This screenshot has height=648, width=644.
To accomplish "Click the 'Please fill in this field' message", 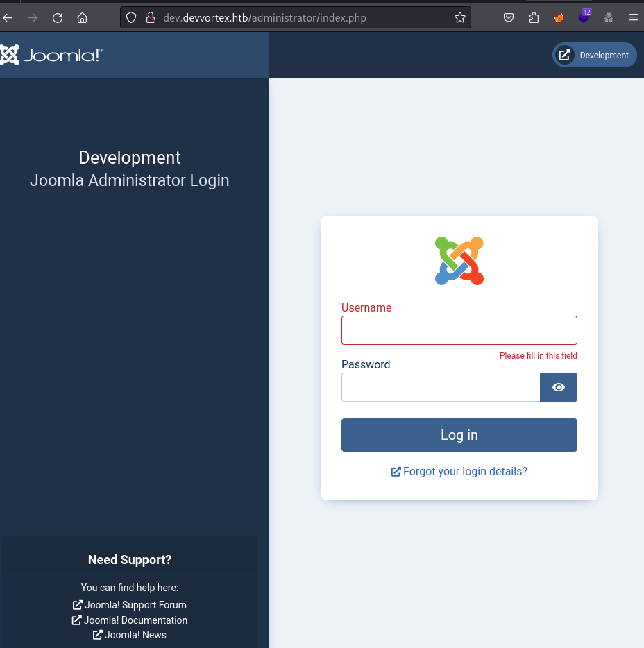I will coord(539,355).
